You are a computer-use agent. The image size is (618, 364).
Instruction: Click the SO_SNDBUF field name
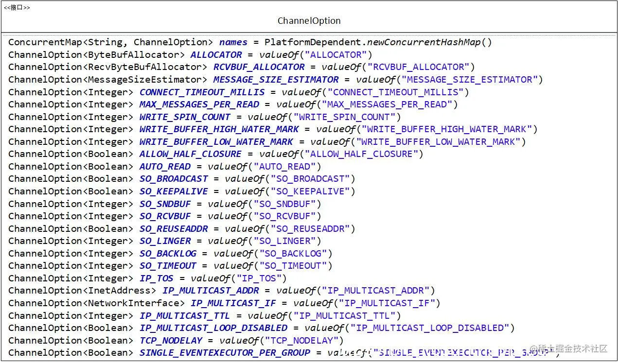(x=165, y=204)
